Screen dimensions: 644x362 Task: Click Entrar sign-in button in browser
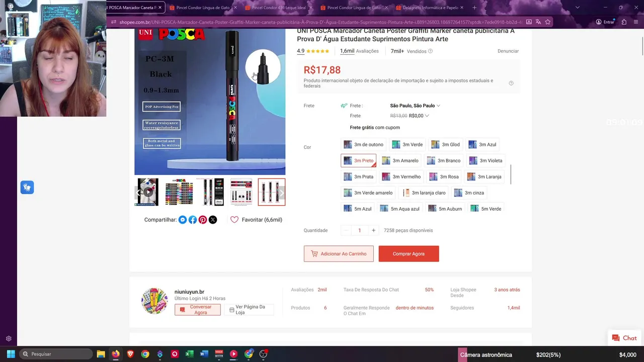coord(605,22)
